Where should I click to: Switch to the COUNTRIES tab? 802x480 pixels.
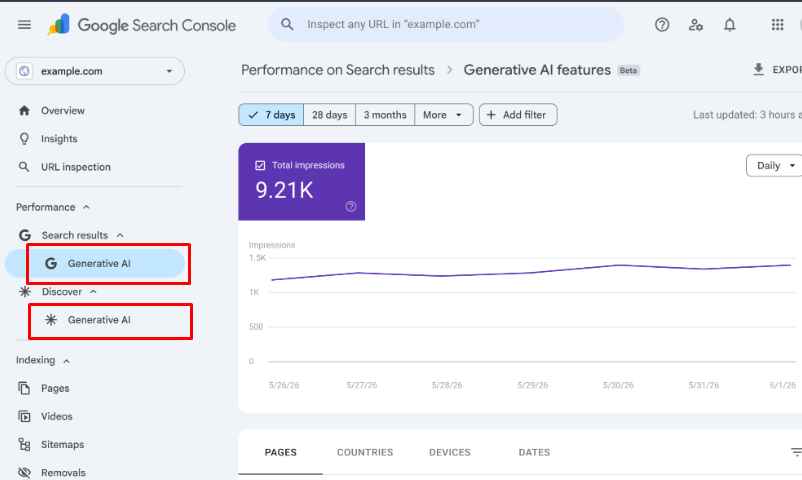(x=365, y=452)
